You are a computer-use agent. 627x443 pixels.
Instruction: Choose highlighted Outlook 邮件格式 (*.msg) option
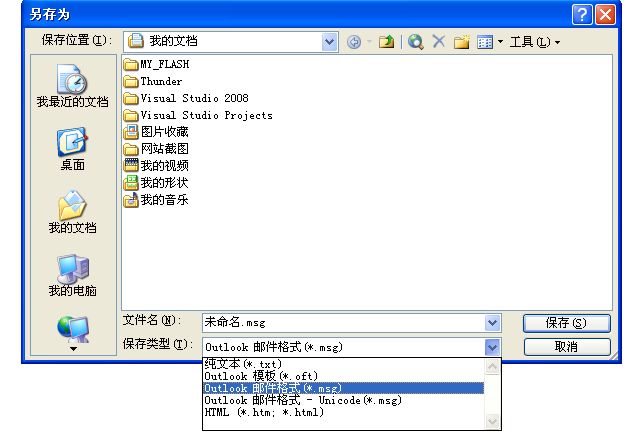344,388
